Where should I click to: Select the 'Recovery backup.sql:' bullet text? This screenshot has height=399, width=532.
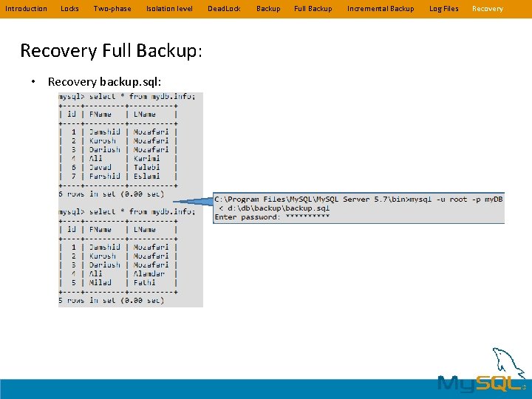click(x=104, y=82)
